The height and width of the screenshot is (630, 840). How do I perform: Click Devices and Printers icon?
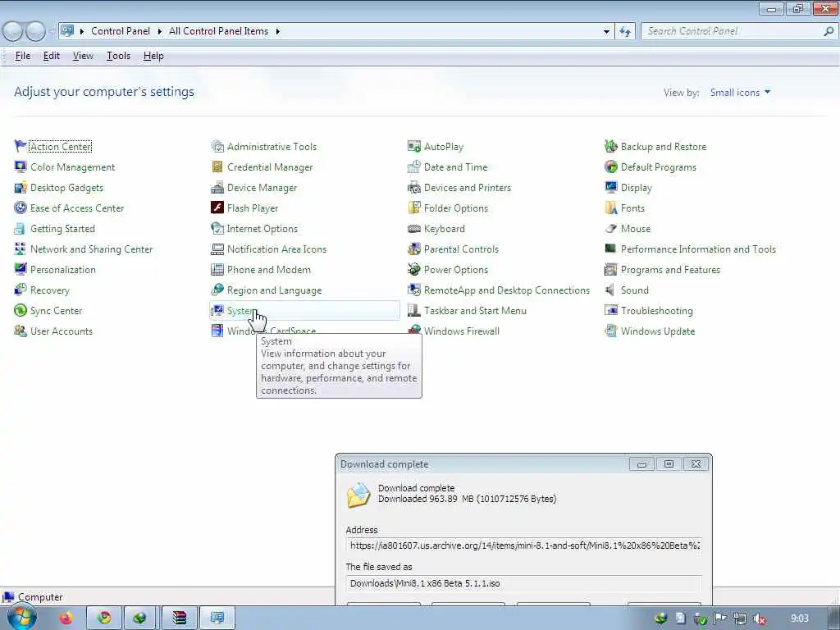(x=413, y=188)
